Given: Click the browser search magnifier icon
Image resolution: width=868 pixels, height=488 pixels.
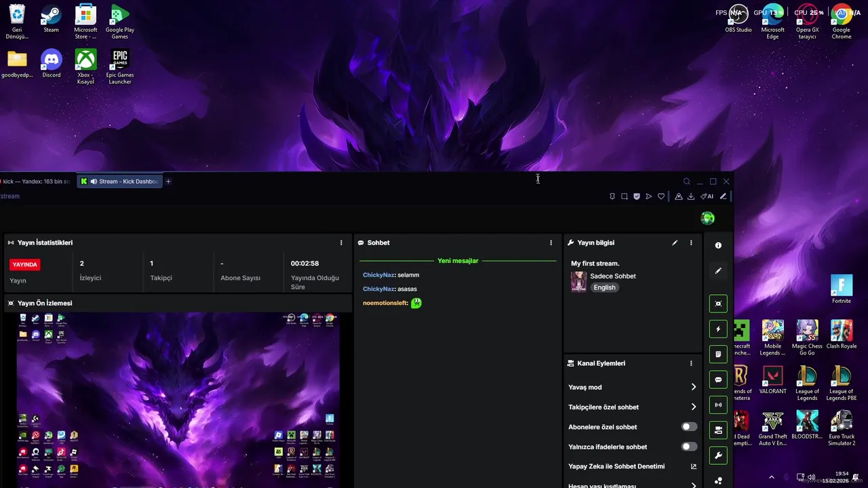Looking at the screenshot, I should point(686,182).
